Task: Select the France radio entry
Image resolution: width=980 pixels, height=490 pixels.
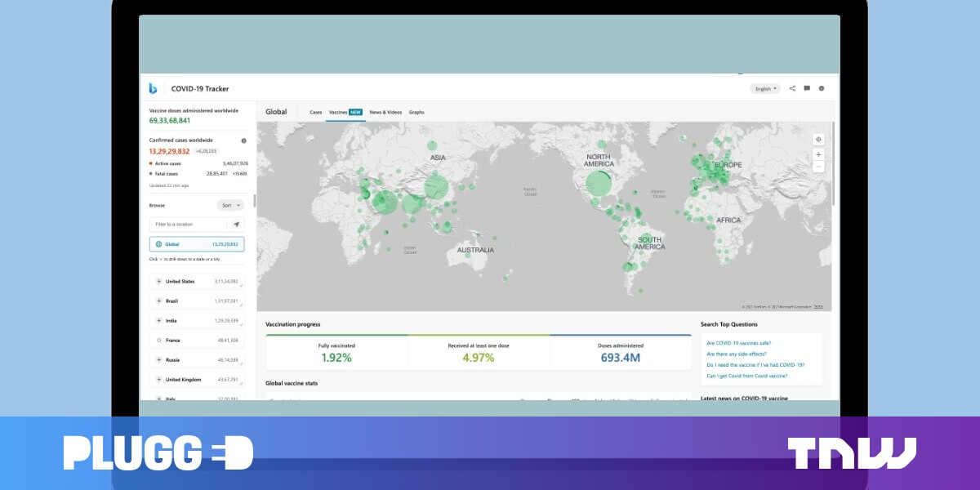Action: pyautogui.click(x=158, y=340)
